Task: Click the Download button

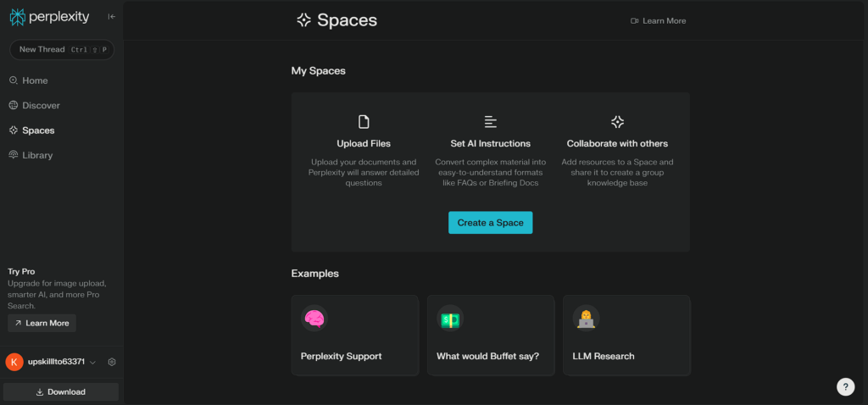Action: (x=61, y=391)
